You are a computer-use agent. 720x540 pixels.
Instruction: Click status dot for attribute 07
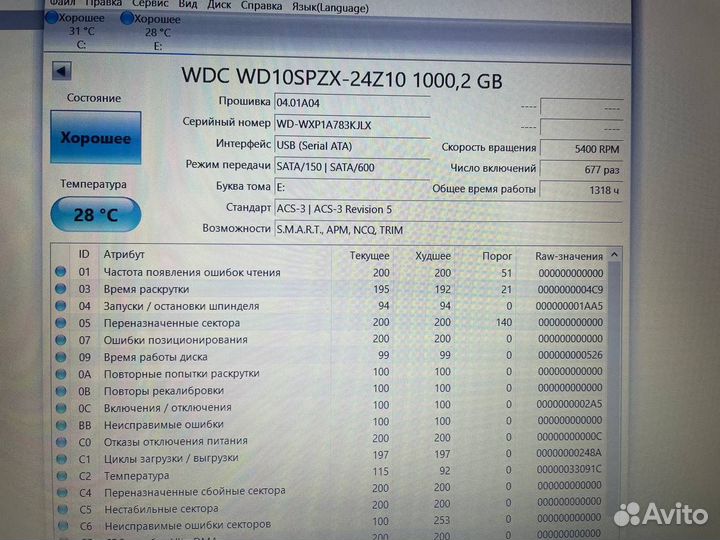pyautogui.click(x=61, y=340)
